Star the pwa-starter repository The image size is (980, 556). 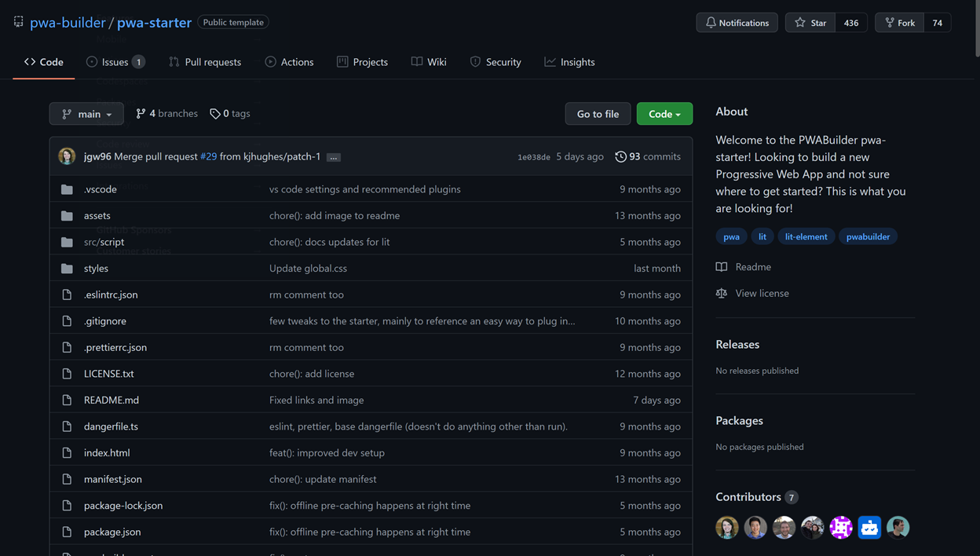(x=810, y=23)
